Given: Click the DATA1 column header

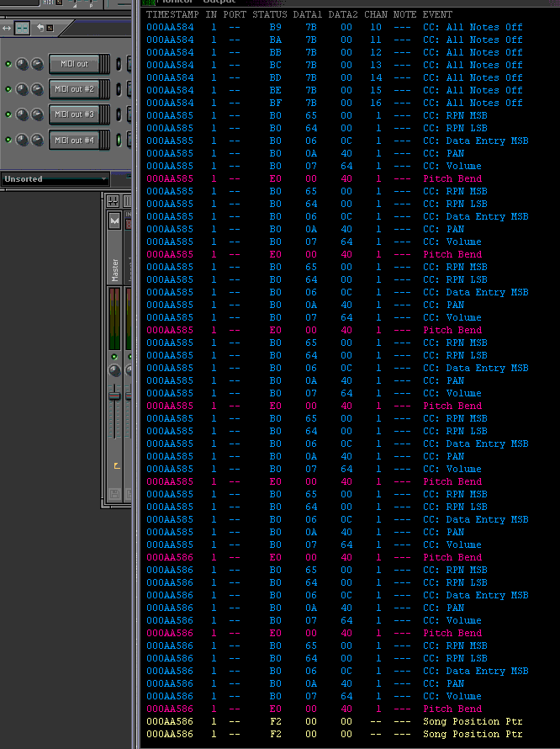Looking at the screenshot, I should tap(308, 15).
